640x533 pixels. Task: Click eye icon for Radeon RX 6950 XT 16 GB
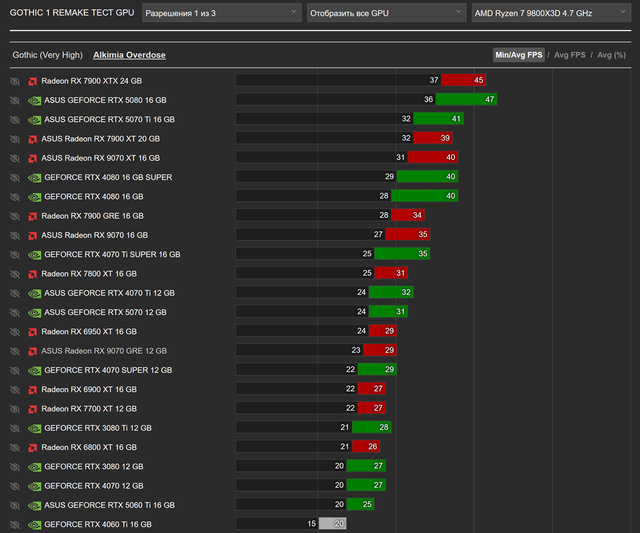(15, 332)
